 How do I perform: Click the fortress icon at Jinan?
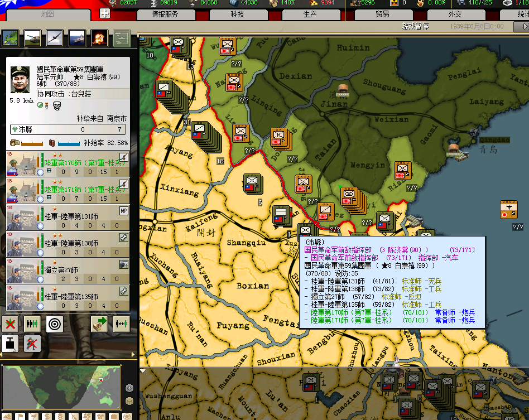click(x=343, y=90)
